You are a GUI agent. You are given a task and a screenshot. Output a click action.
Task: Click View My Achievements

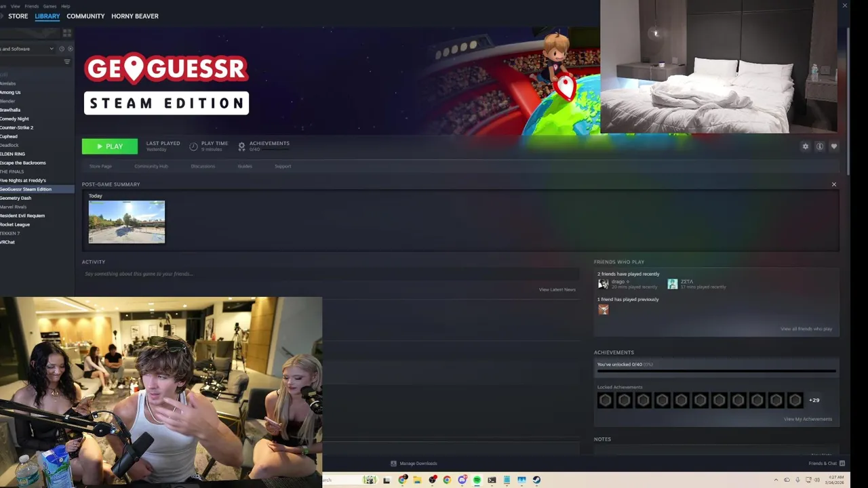[808, 419]
